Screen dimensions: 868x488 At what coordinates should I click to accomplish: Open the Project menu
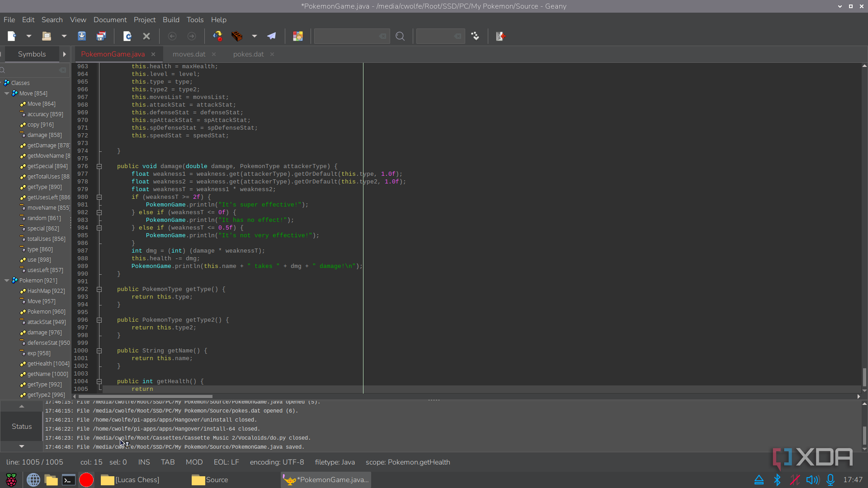tap(145, 20)
